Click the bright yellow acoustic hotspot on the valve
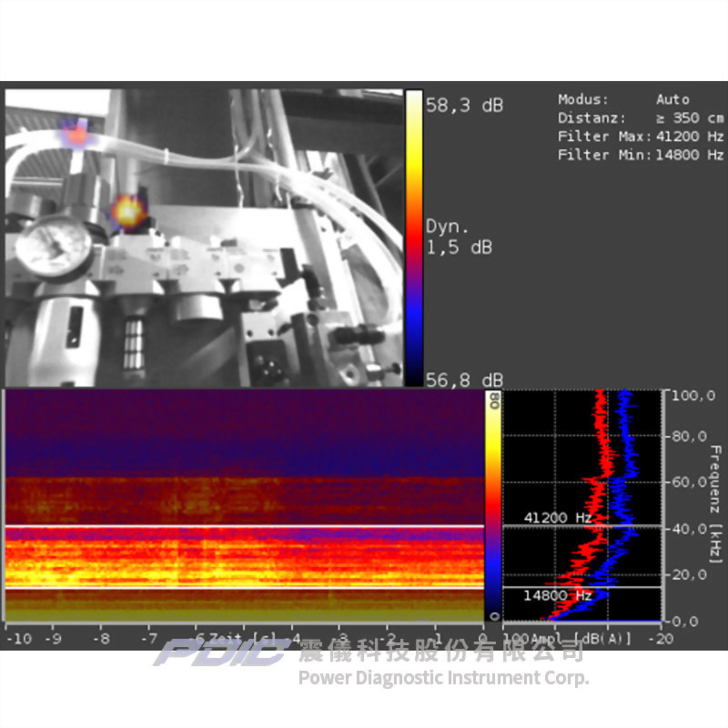The image size is (728, 728). click(x=128, y=211)
